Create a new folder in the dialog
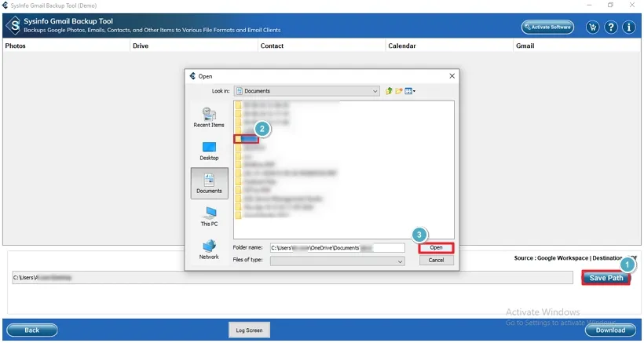The height and width of the screenshot is (343, 644). tap(398, 91)
